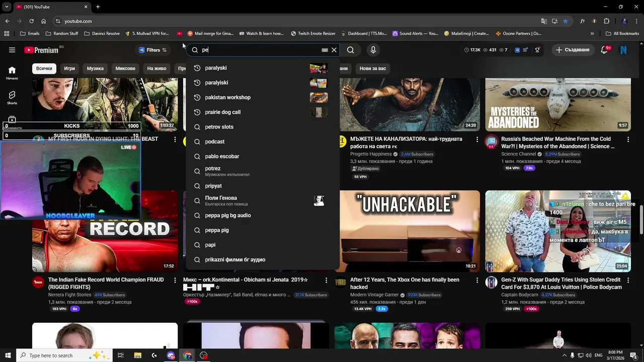This screenshot has height=362, width=644.
Task: Open File Explorer from the taskbar
Action: pos(137,355)
